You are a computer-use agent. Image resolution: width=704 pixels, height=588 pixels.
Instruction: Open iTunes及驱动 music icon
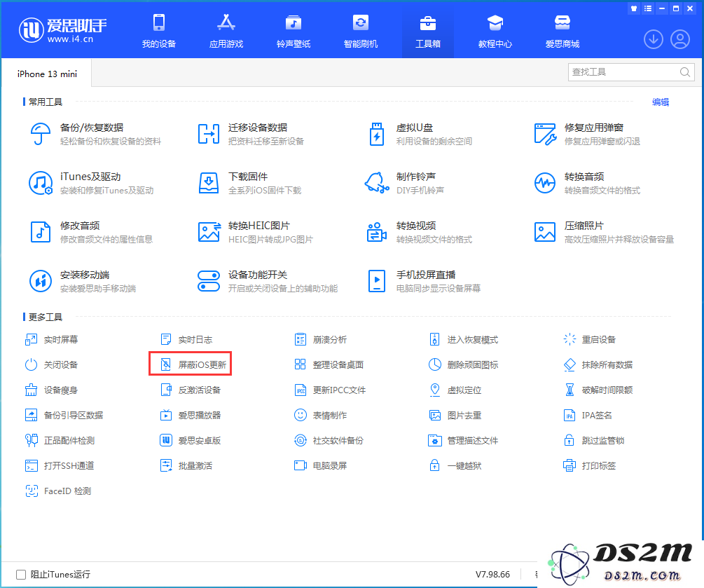point(41,183)
